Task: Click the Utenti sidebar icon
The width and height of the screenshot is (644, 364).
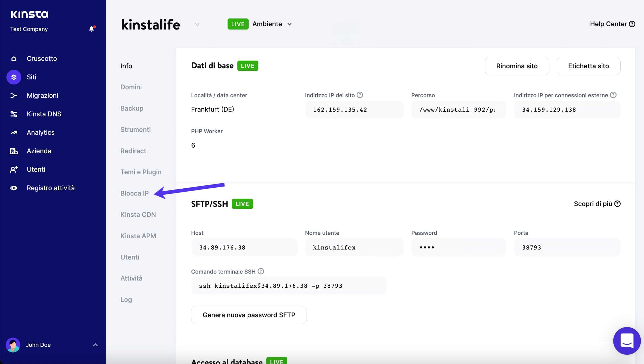Action: pyautogui.click(x=14, y=169)
